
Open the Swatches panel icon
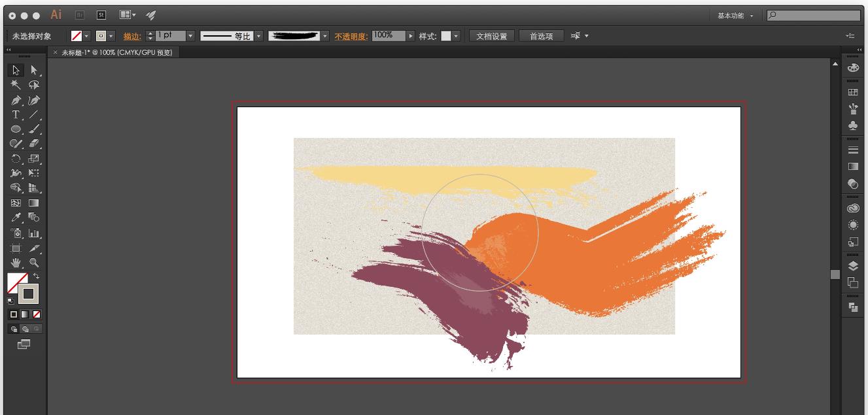coord(852,91)
